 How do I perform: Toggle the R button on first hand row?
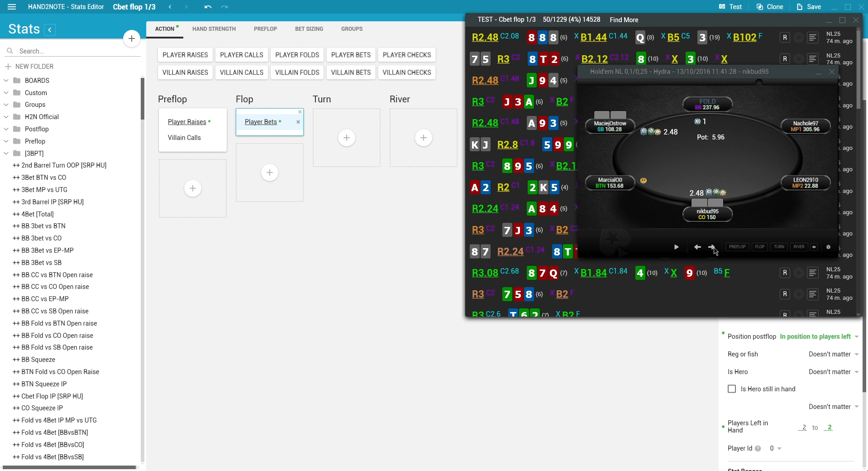pyautogui.click(x=785, y=38)
